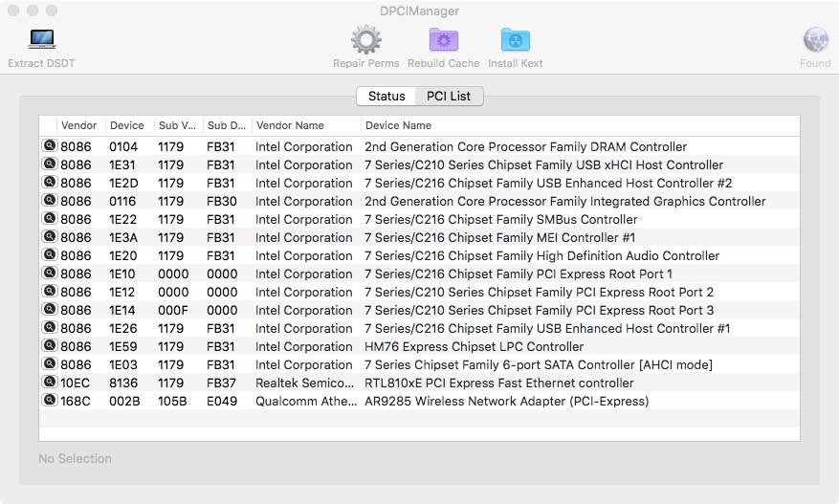Click the Sub V... column header
The image size is (839, 504).
pyautogui.click(x=177, y=125)
